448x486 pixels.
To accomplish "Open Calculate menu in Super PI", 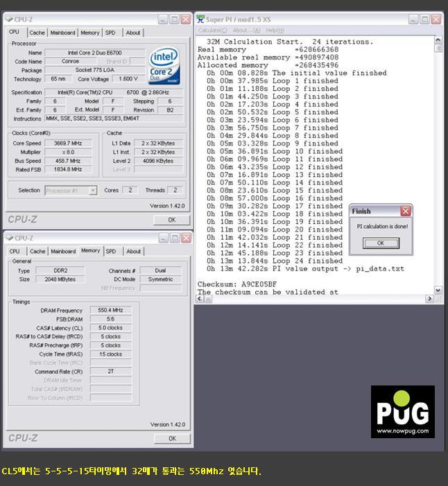I will click(213, 31).
